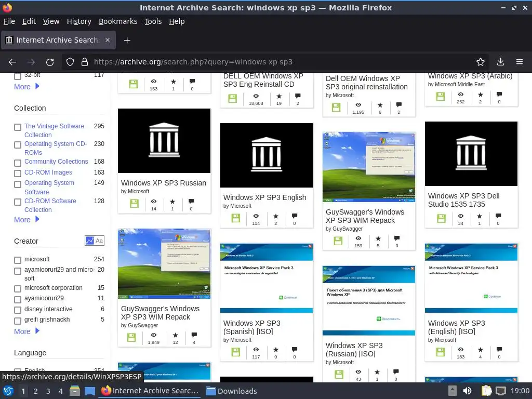Open the taskbar start menu icon
The image size is (532, 399).
[8, 391]
